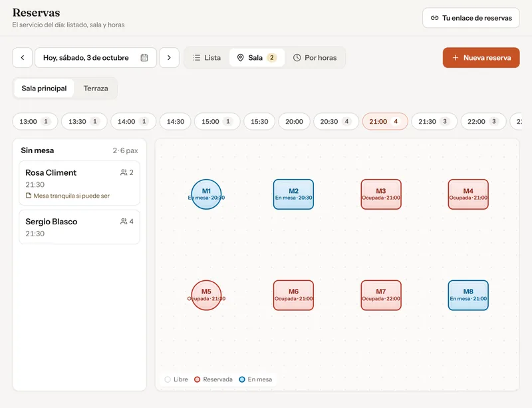Select the 21:30 time slot chip
This screenshot has height=408, width=532.
tap(434, 122)
